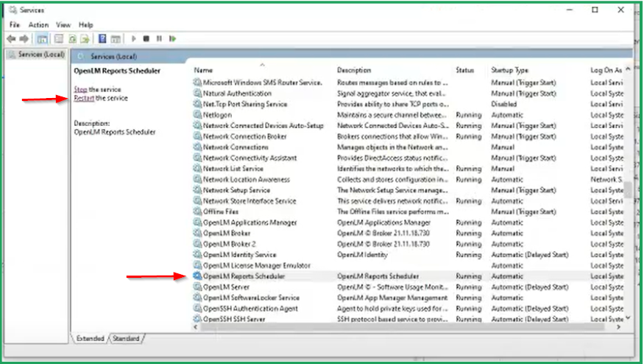Select Services (Local) in the left tree
644x364 pixels.
(x=35, y=55)
